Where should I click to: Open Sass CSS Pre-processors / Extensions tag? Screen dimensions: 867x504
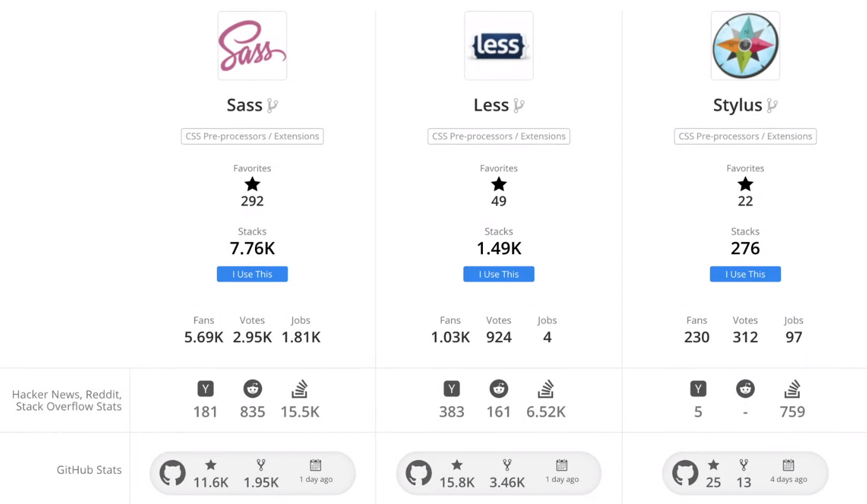(253, 136)
